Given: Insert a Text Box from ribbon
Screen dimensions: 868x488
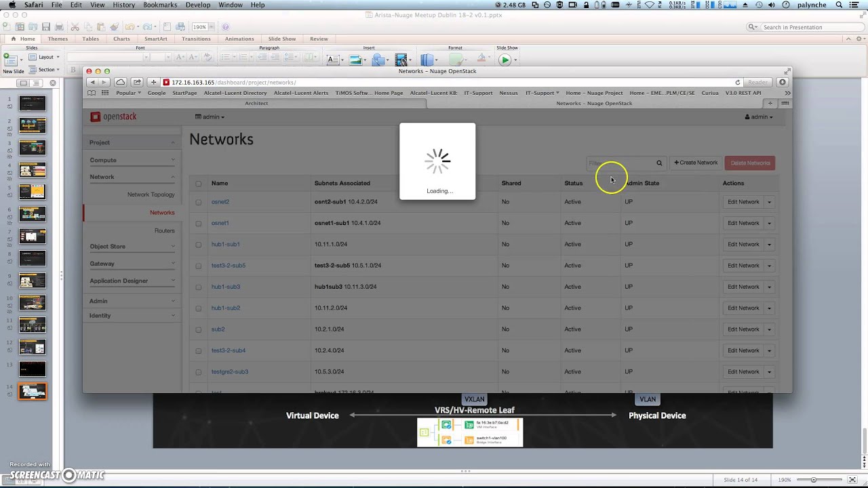Looking at the screenshot, I should pos(333,60).
